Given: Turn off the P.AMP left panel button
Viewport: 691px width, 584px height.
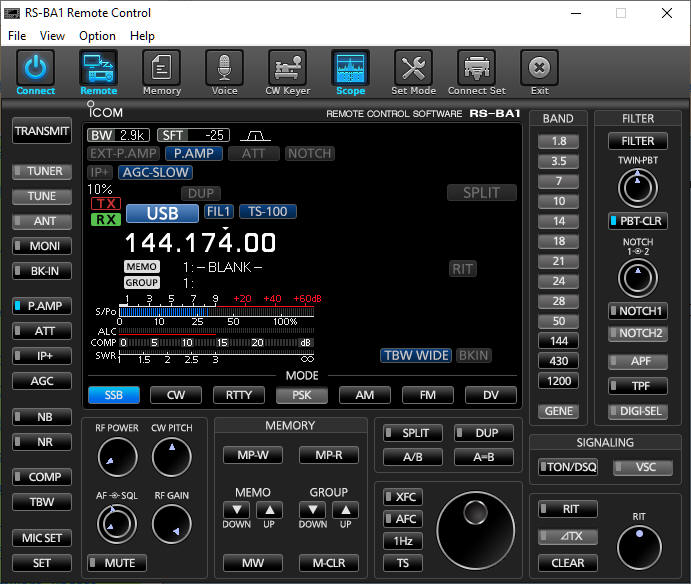Looking at the screenshot, I should pyautogui.click(x=42, y=306).
